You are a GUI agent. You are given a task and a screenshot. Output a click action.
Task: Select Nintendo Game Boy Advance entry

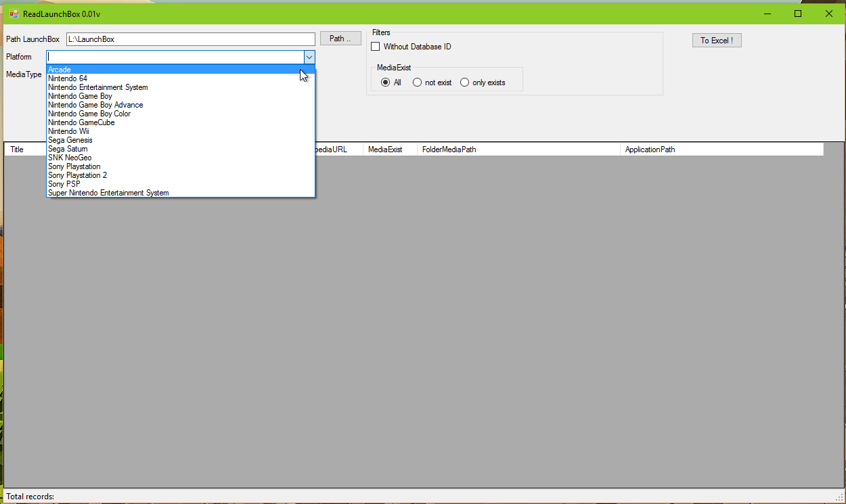pyautogui.click(x=181, y=105)
